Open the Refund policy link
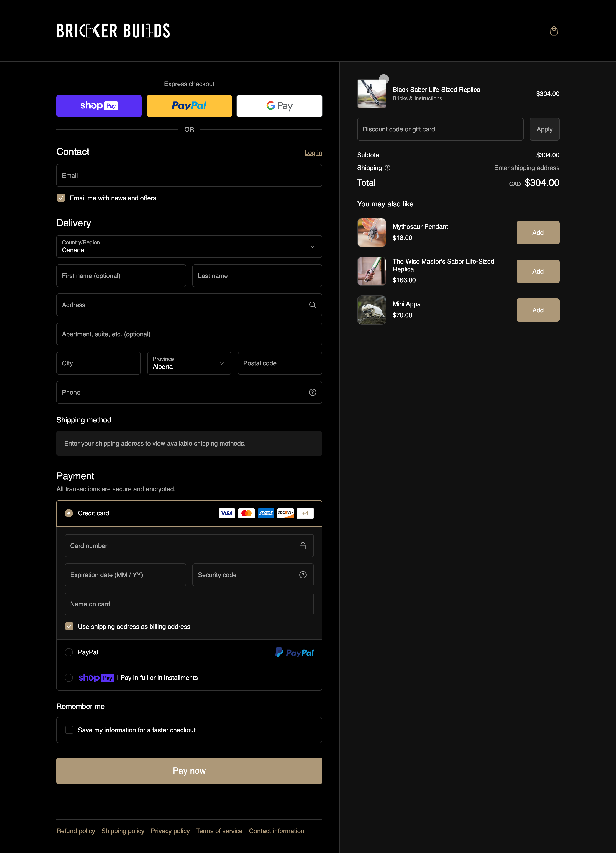Screen dimensions: 616x853 click(76, 831)
